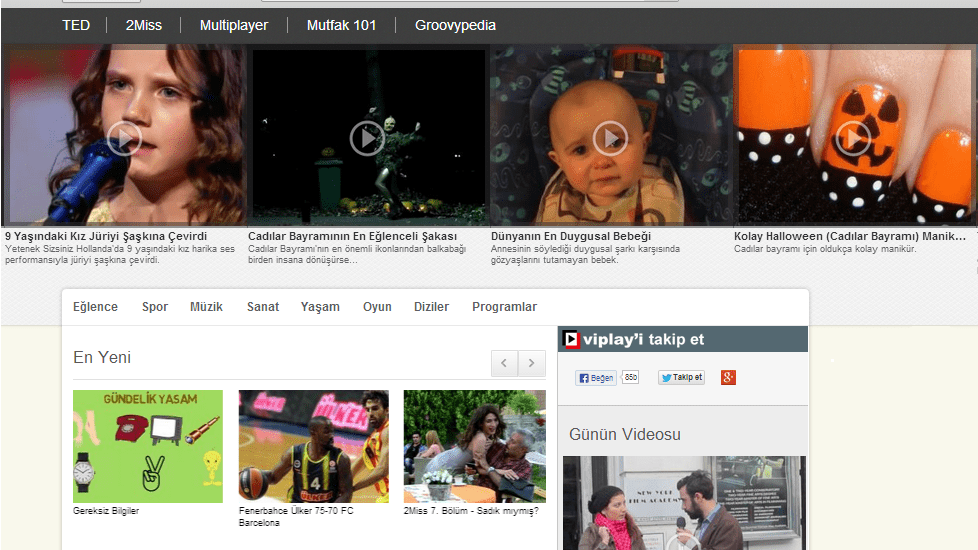The width and height of the screenshot is (978, 550).
Task: Select the Groovypedia menu item
Action: tap(455, 25)
